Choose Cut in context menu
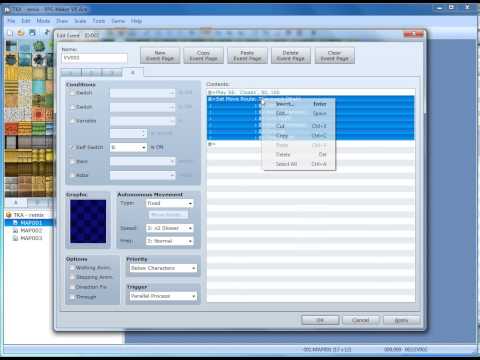480x360 pixels. click(299, 126)
